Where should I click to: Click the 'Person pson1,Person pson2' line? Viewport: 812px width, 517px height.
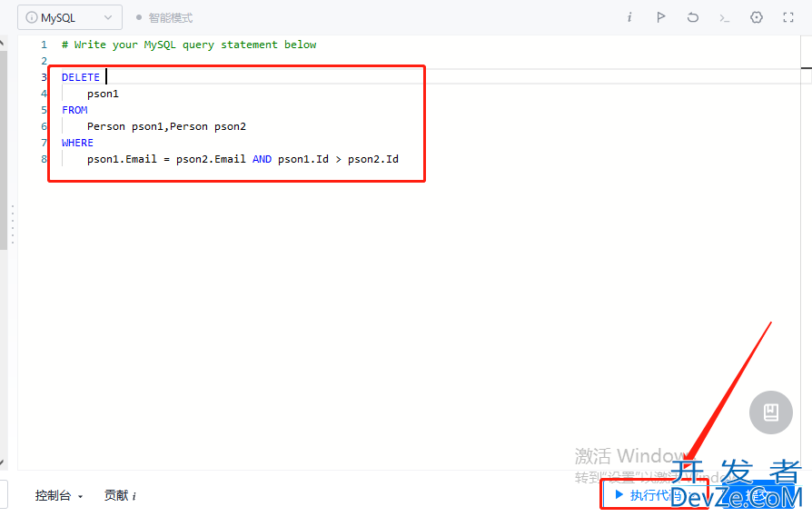click(166, 126)
